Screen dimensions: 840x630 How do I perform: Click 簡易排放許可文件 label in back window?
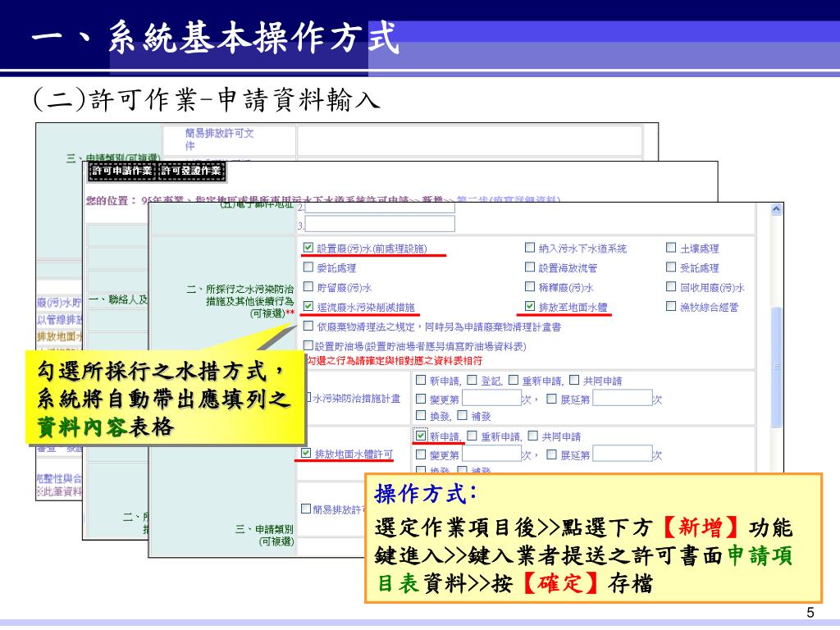220,139
